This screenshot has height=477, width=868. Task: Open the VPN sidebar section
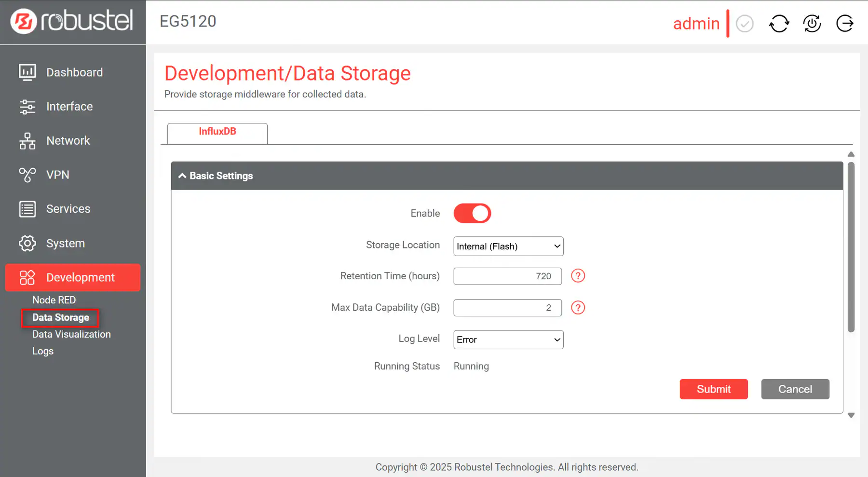57,175
